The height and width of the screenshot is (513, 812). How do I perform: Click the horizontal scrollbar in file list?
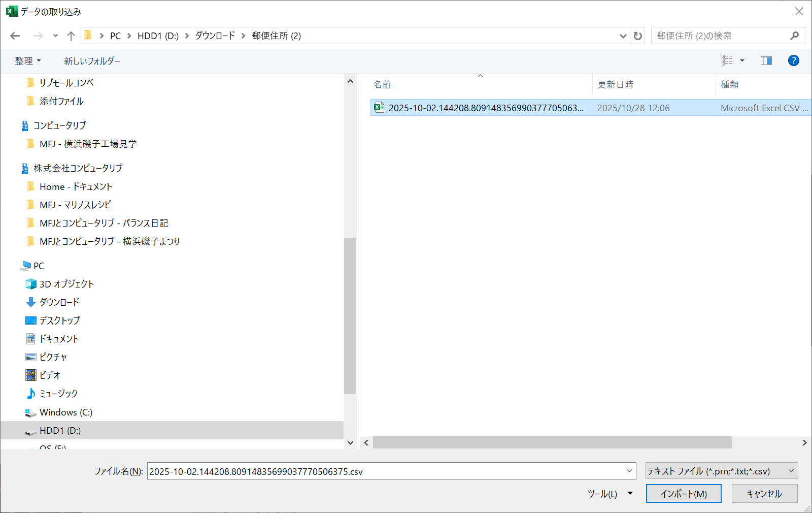(x=552, y=442)
